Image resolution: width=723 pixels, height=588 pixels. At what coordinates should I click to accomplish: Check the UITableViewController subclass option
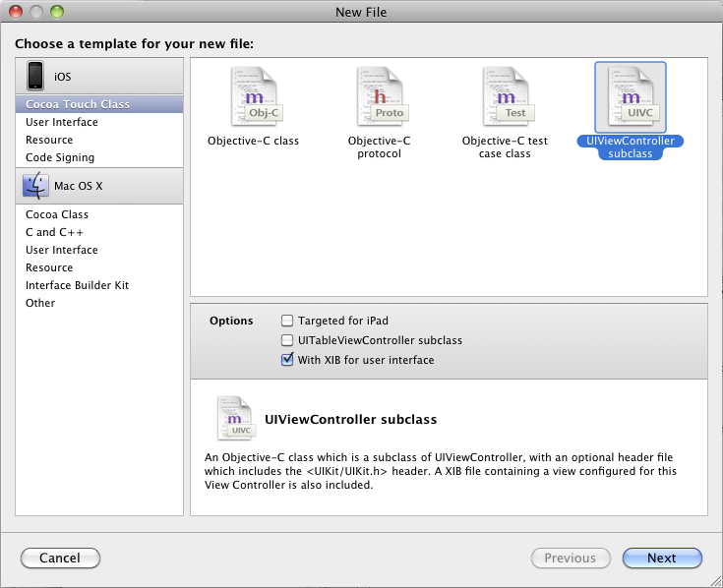[x=287, y=340]
